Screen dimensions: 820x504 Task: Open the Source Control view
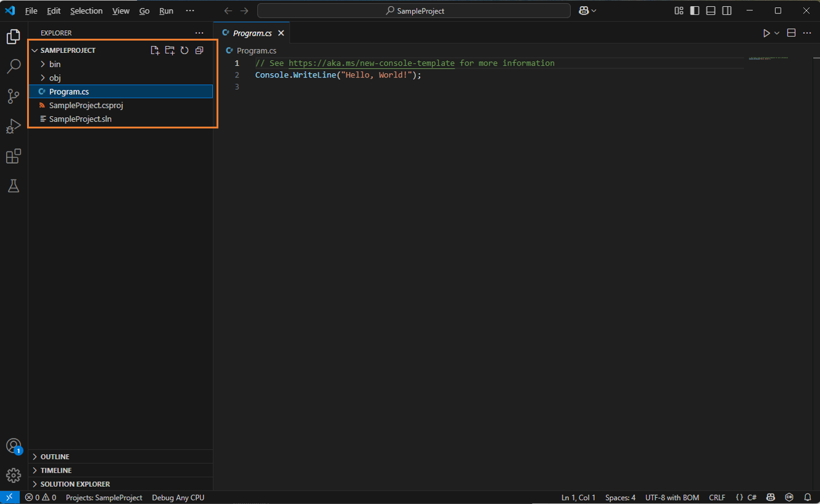[x=14, y=96]
